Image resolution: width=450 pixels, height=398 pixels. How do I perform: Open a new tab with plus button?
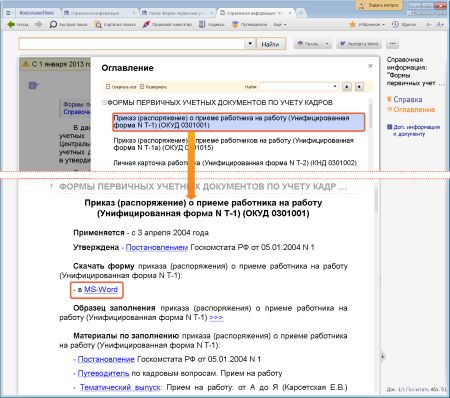click(x=300, y=13)
